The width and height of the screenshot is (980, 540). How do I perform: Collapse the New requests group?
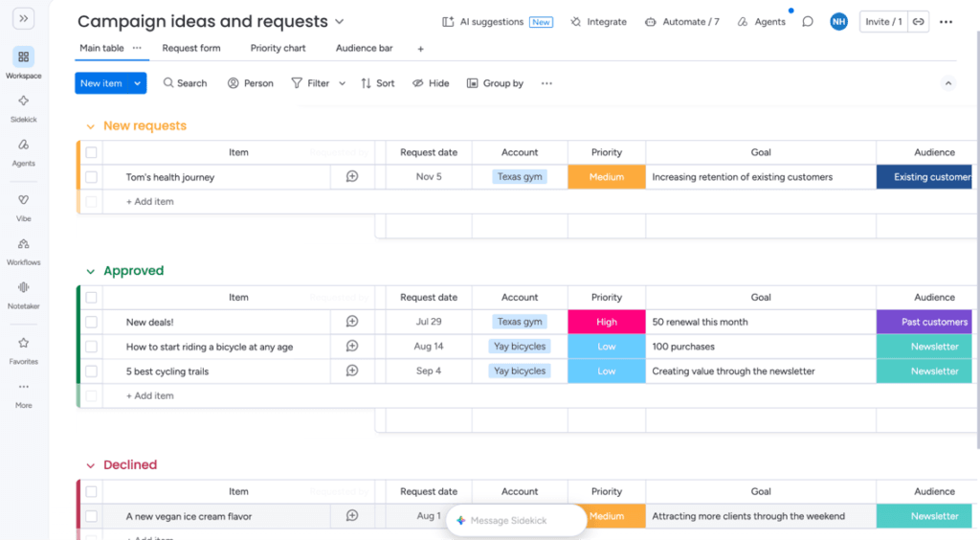[91, 127]
